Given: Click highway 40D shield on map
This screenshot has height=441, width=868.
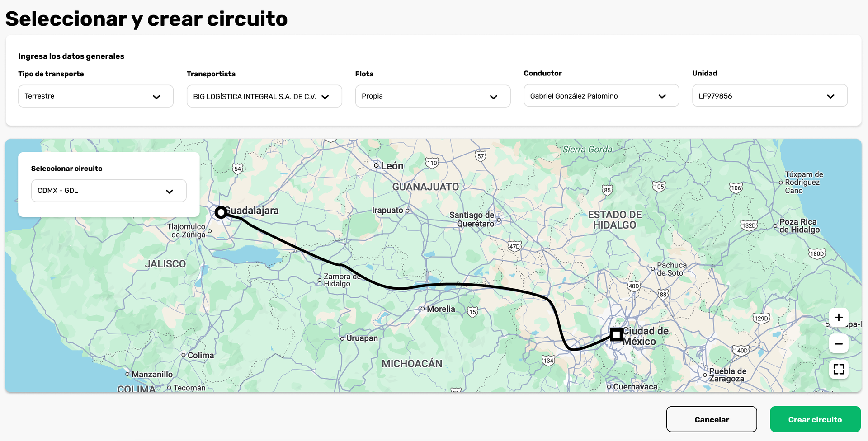Looking at the screenshot, I should tap(633, 286).
